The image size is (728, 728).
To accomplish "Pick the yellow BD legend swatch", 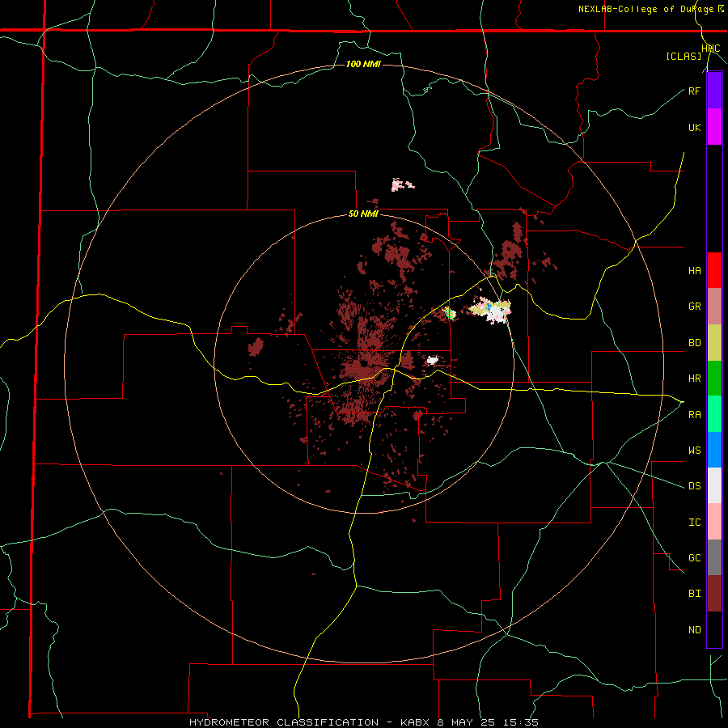I will point(714,342).
